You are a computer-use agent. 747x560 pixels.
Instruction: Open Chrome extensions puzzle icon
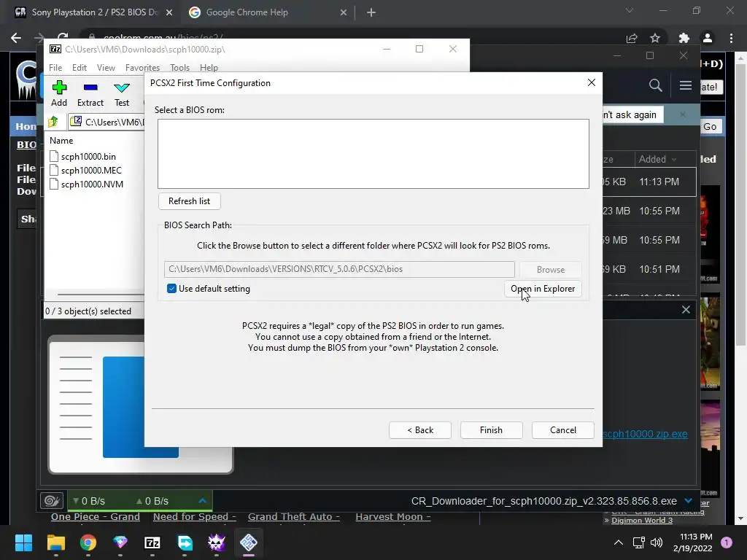[684, 38]
